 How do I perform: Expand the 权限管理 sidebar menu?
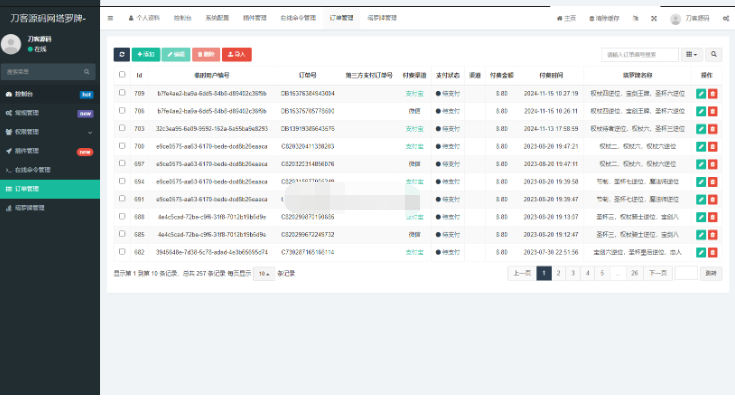pos(50,132)
